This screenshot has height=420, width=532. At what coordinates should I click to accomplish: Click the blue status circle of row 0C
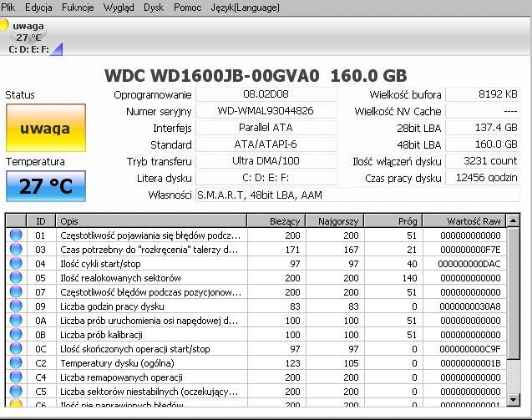tap(16, 348)
